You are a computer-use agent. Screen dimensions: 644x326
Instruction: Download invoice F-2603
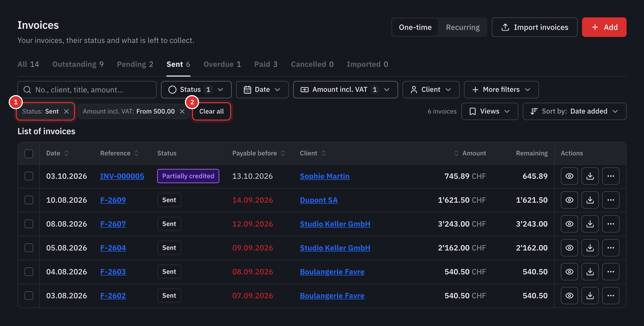tap(590, 272)
